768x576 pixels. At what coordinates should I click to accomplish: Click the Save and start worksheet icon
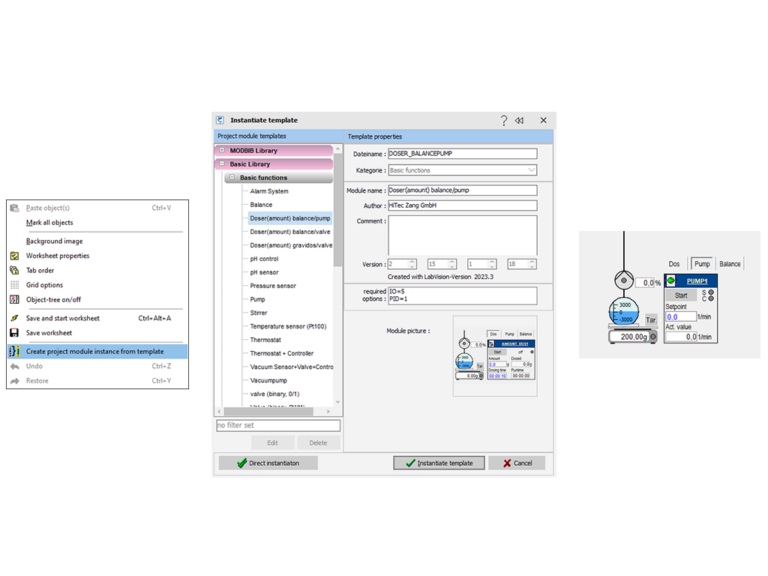tap(15, 318)
